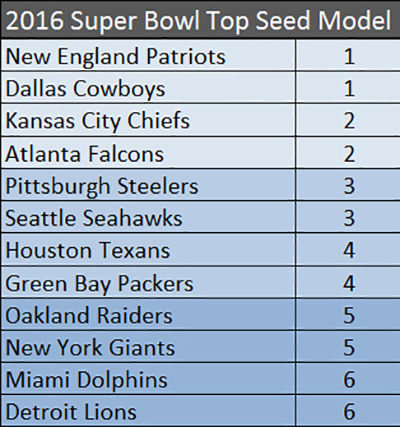Click seed number next to Green Bay Packers
The image size is (400, 427).
[x=348, y=282]
